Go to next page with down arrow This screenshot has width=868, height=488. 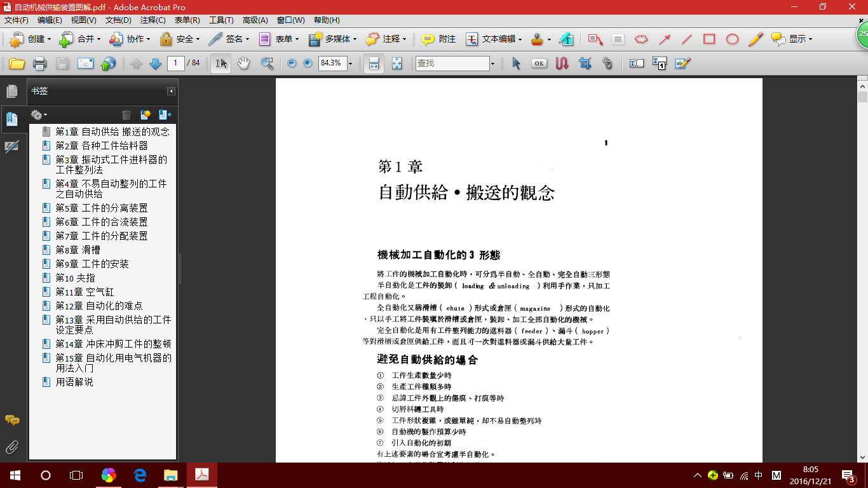[155, 64]
